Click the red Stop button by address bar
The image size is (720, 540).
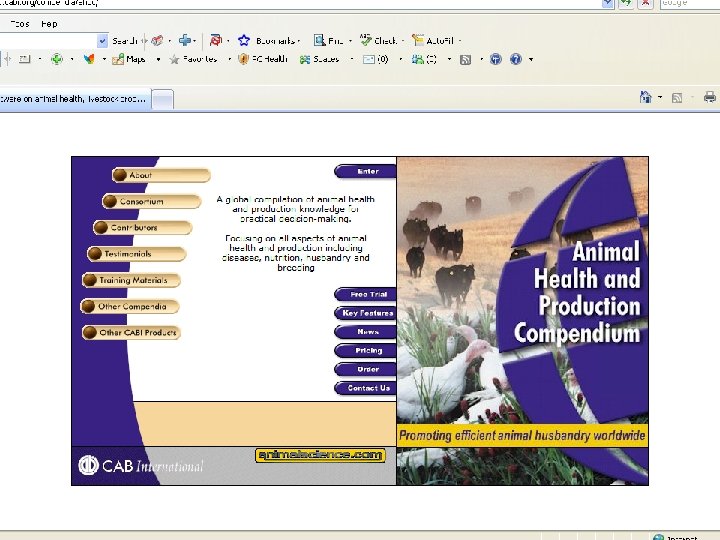click(x=646, y=3)
